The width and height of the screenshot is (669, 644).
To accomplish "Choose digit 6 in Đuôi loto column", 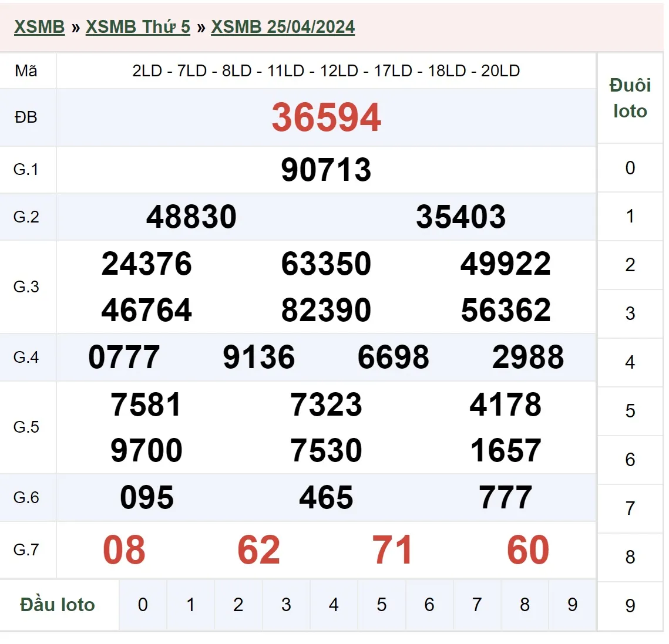I will tap(630, 460).
